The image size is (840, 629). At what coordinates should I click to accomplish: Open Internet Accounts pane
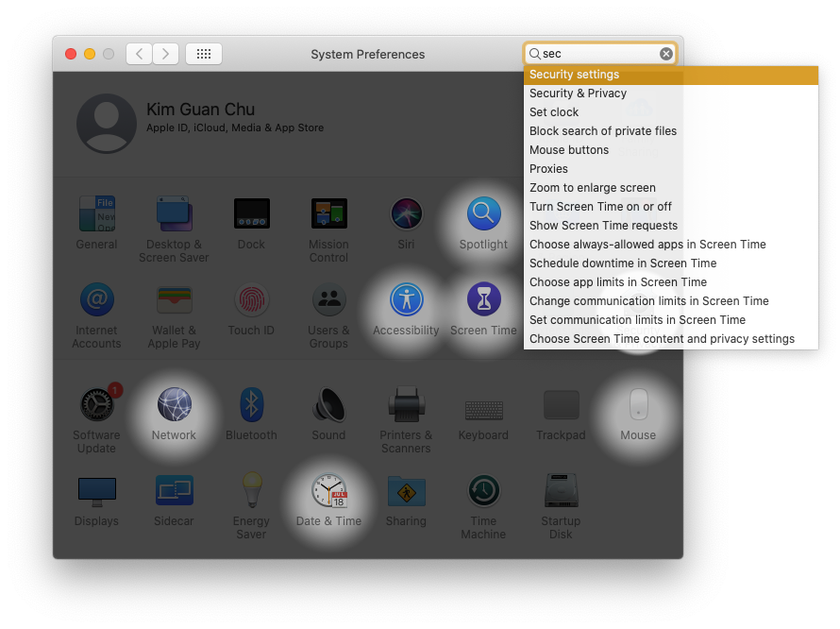(97, 299)
